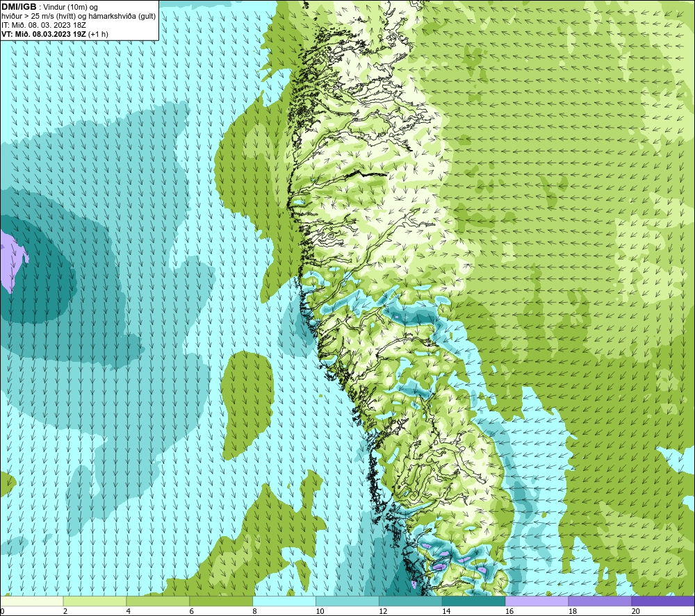Click the "Vindur (10m) og" header text
The image size is (695, 616).
(x=70, y=8)
